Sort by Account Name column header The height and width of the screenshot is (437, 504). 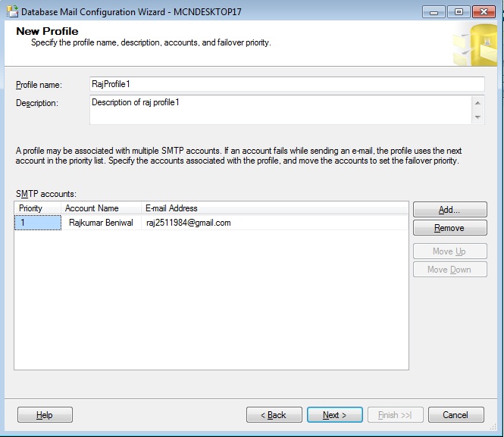pyautogui.click(x=102, y=208)
